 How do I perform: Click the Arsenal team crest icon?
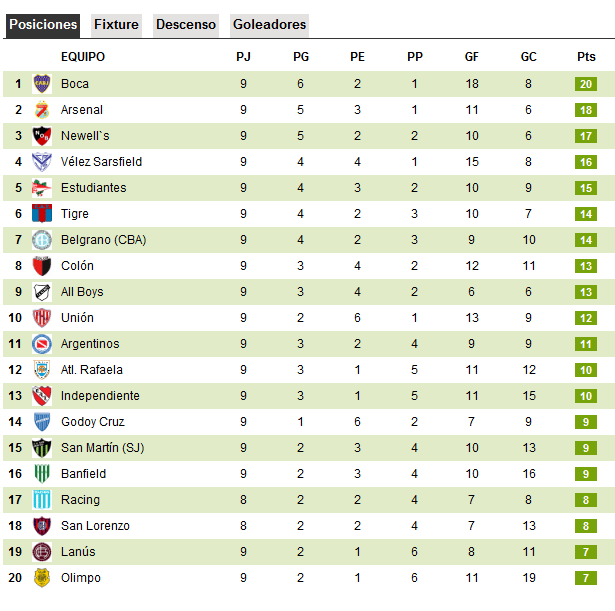click(x=41, y=110)
